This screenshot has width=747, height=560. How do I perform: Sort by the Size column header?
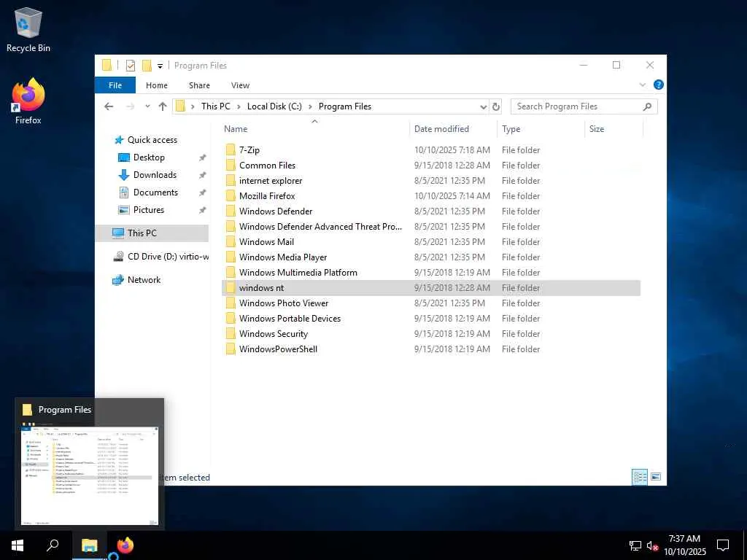(x=597, y=129)
